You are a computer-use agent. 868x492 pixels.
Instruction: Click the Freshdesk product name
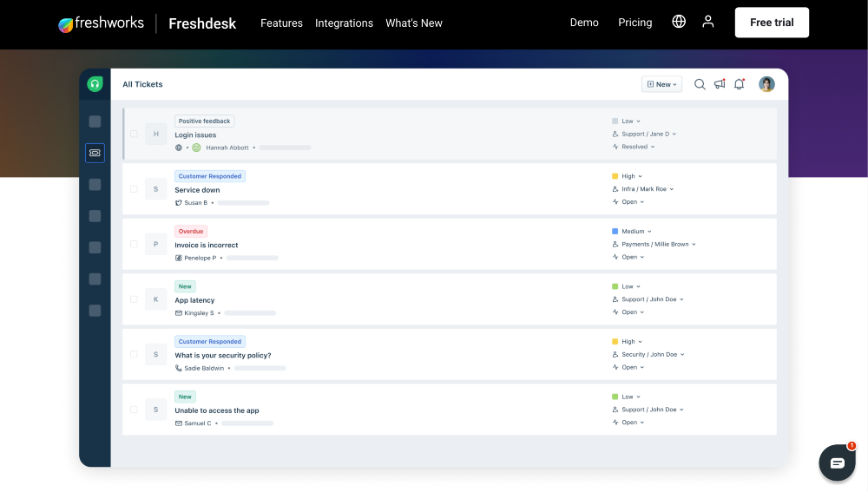pyautogui.click(x=202, y=23)
